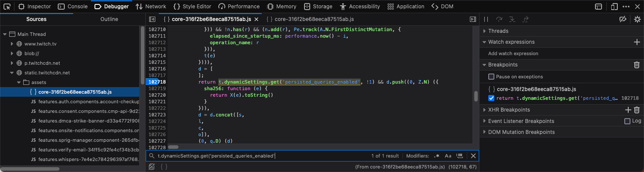Toggle deactivate all breakpoints icon
644x172 pixels.
[623, 19]
